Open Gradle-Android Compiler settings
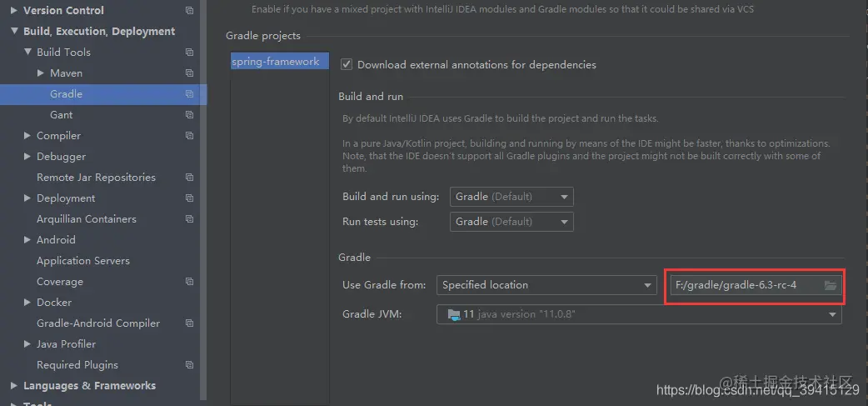 pos(100,323)
